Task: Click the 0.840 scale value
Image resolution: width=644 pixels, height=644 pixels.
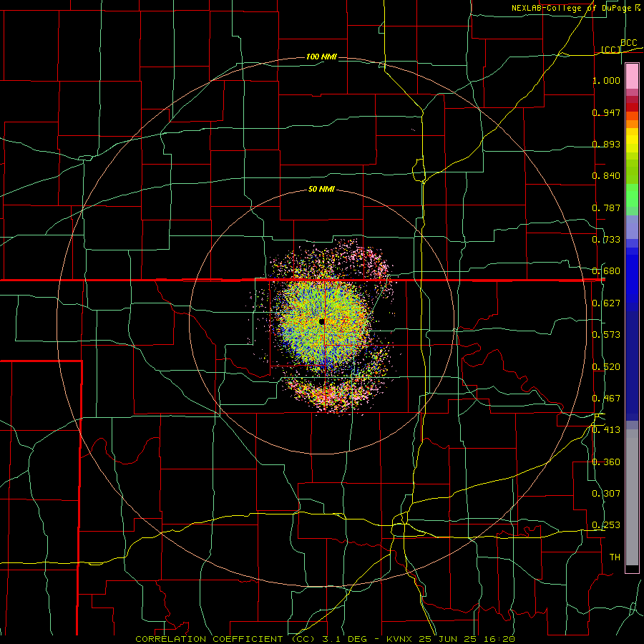Action: pyautogui.click(x=606, y=175)
